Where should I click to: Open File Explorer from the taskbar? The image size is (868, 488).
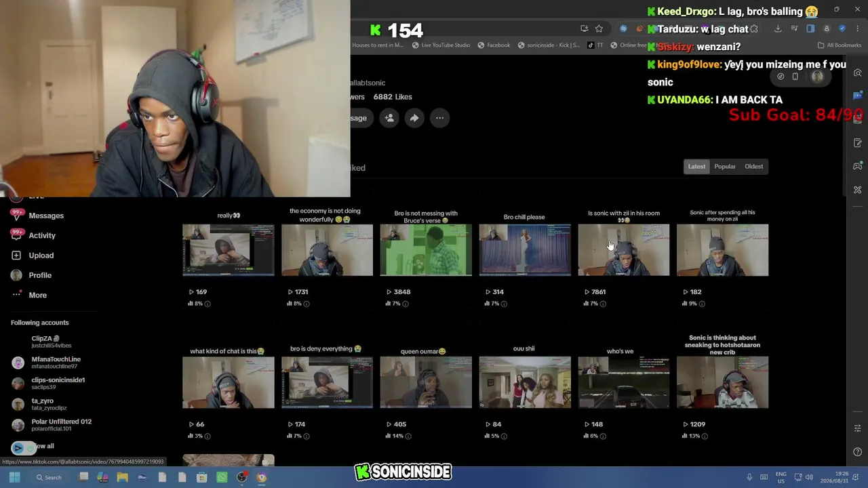122,477
